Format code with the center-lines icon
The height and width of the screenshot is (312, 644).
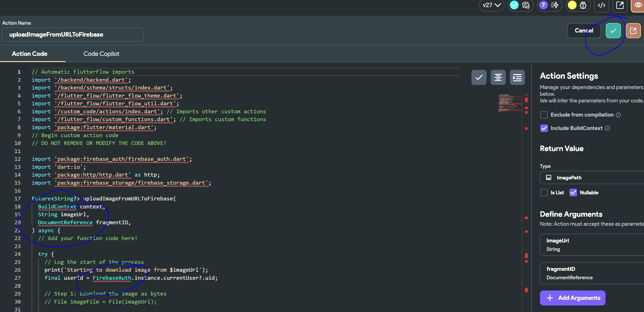click(x=498, y=77)
